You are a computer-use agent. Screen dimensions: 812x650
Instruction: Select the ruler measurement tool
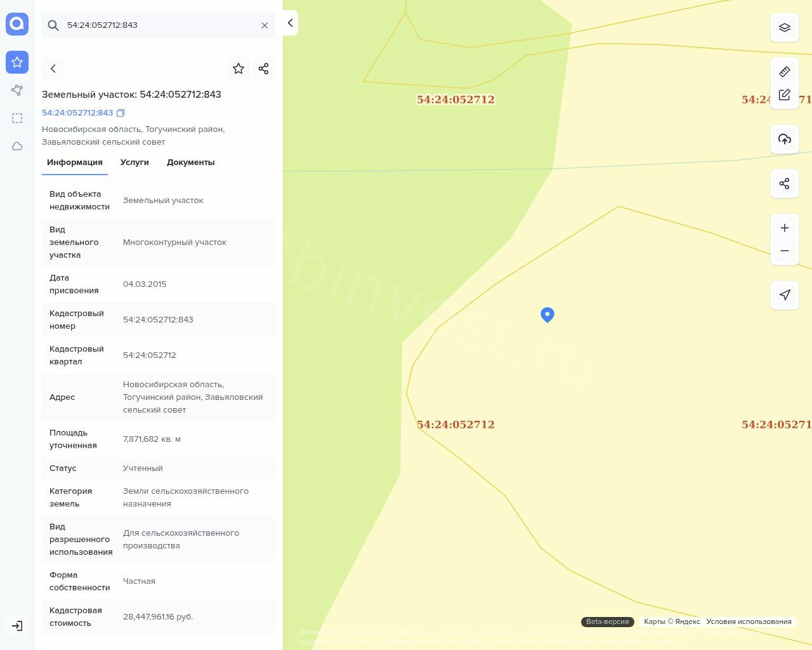[785, 72]
